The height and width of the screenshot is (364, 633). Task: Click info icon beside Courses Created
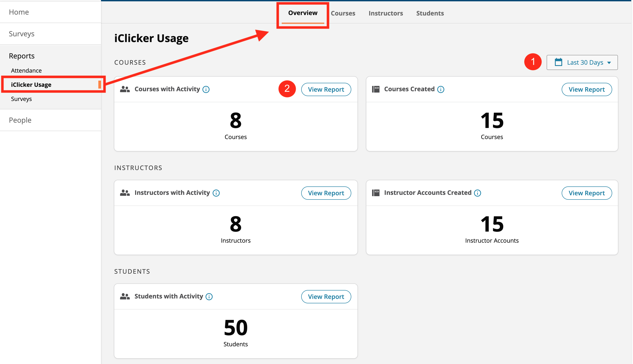coord(441,89)
